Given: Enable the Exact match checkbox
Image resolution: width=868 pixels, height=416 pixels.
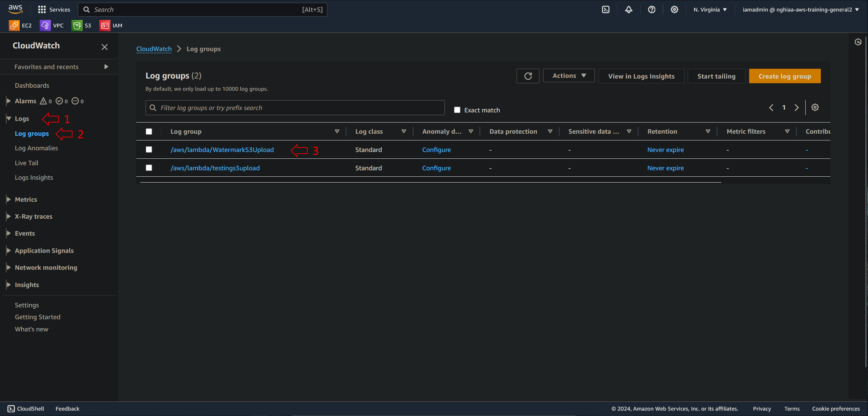Looking at the screenshot, I should pyautogui.click(x=457, y=110).
